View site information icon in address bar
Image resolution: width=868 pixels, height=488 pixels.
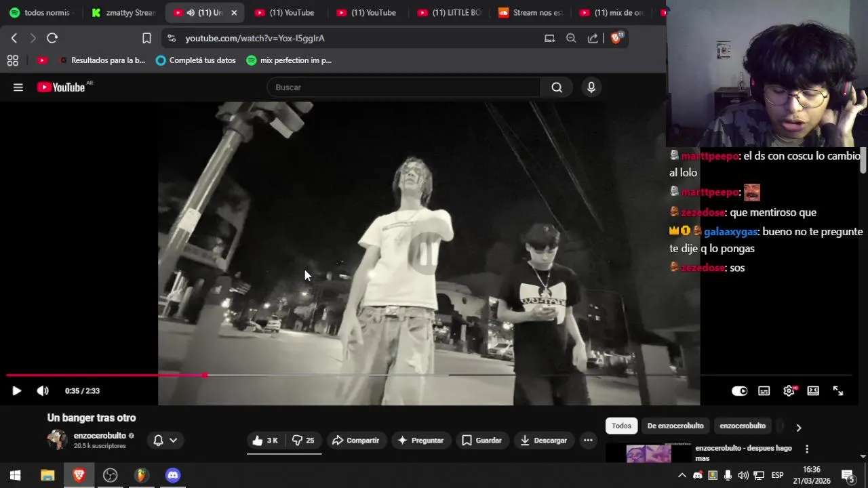(171, 39)
